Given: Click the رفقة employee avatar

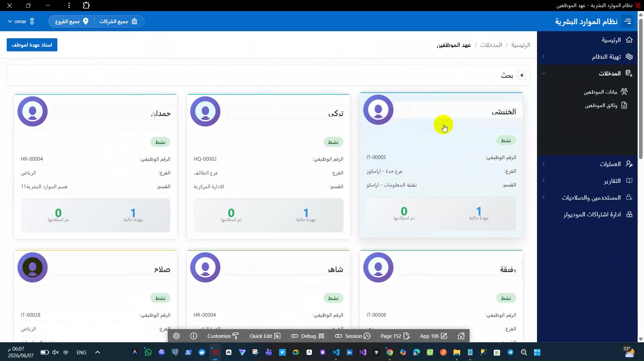Looking at the screenshot, I should (378, 267).
